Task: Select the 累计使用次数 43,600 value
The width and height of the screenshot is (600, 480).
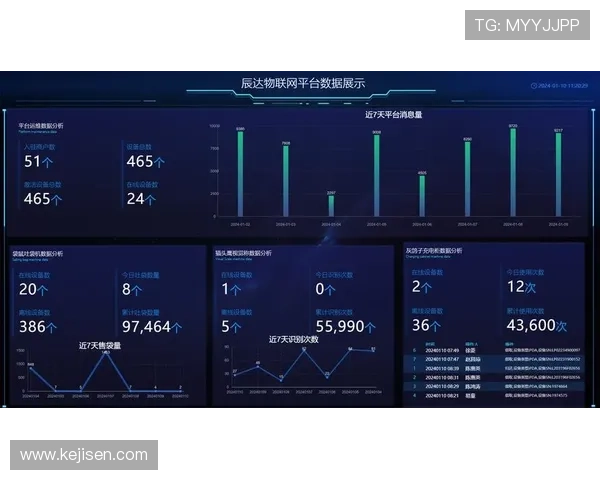Action: [x=537, y=326]
